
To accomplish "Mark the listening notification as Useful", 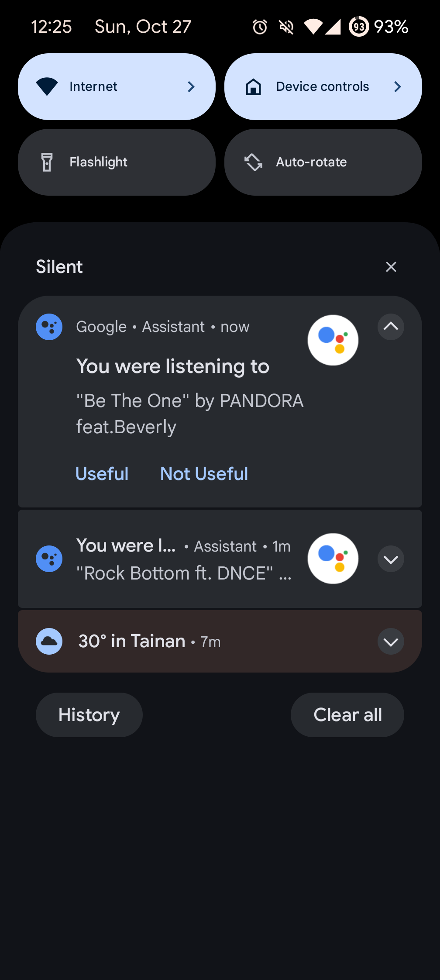I will pos(102,474).
